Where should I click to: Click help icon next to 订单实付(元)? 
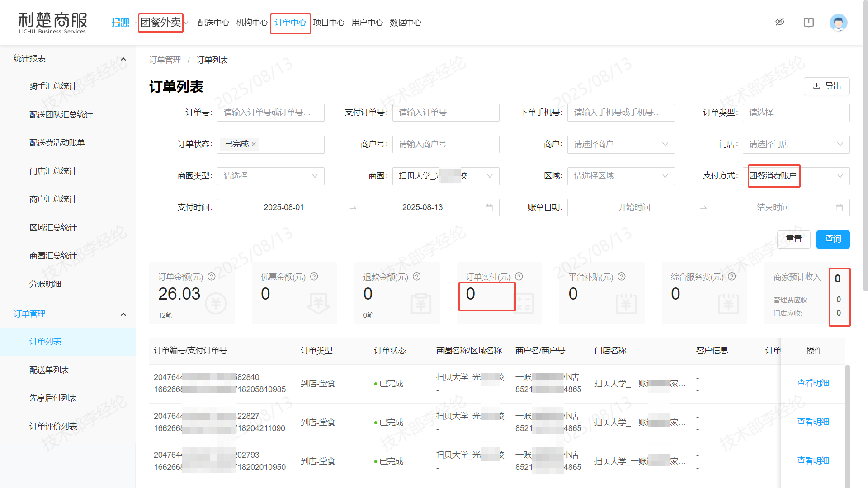tap(519, 277)
